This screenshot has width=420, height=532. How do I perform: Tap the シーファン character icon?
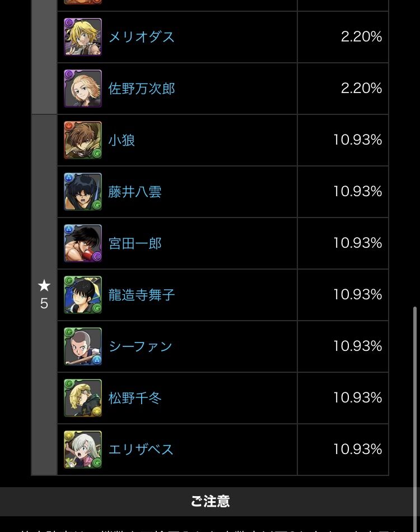pos(83,346)
